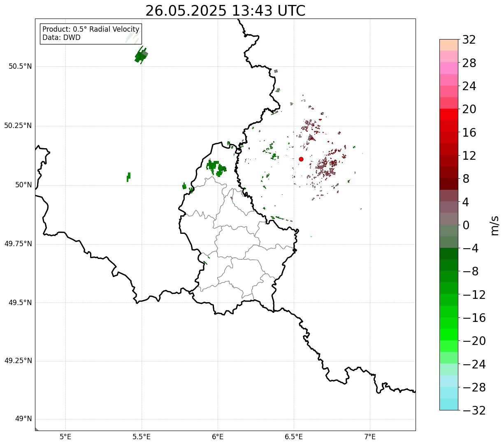Click the 6°E longitude label
The image size is (504, 445).
coord(218,437)
